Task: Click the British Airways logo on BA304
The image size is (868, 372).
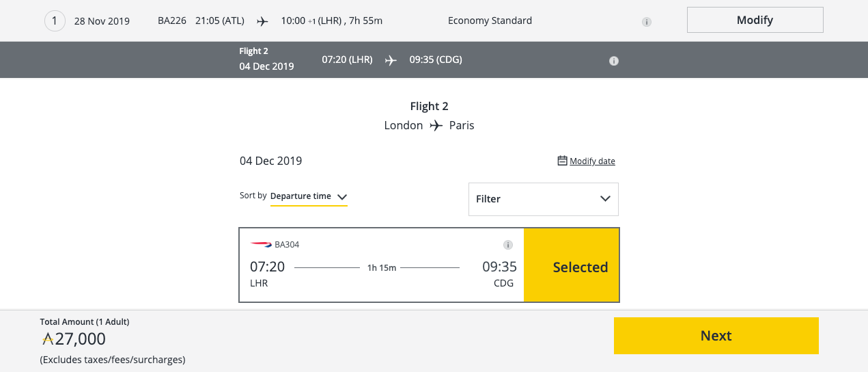Action: pyautogui.click(x=261, y=244)
